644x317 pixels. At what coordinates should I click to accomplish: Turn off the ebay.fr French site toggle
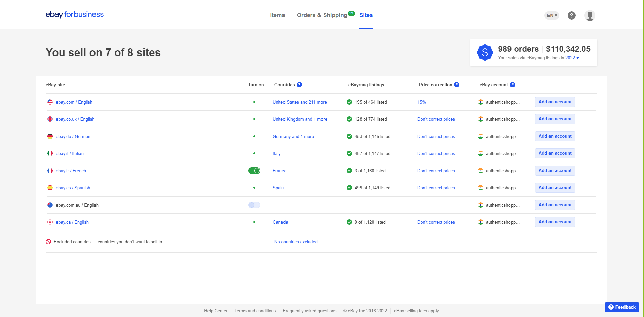(x=254, y=171)
